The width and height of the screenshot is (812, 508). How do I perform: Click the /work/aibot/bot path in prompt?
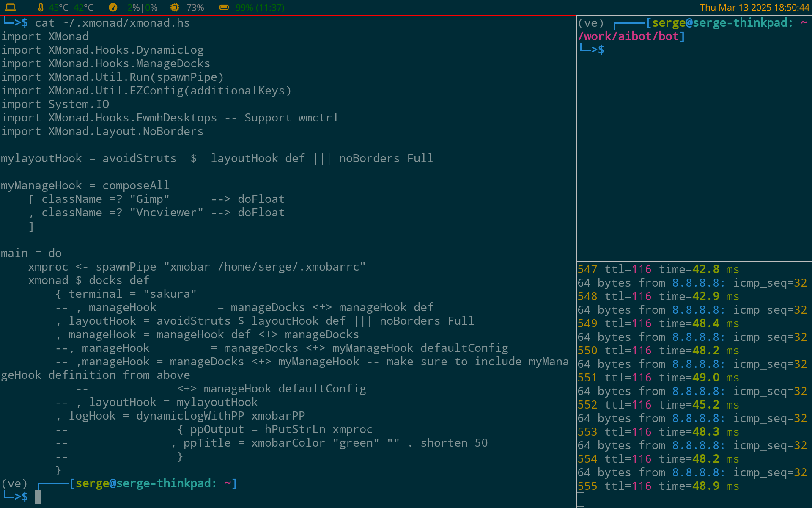[631, 36]
